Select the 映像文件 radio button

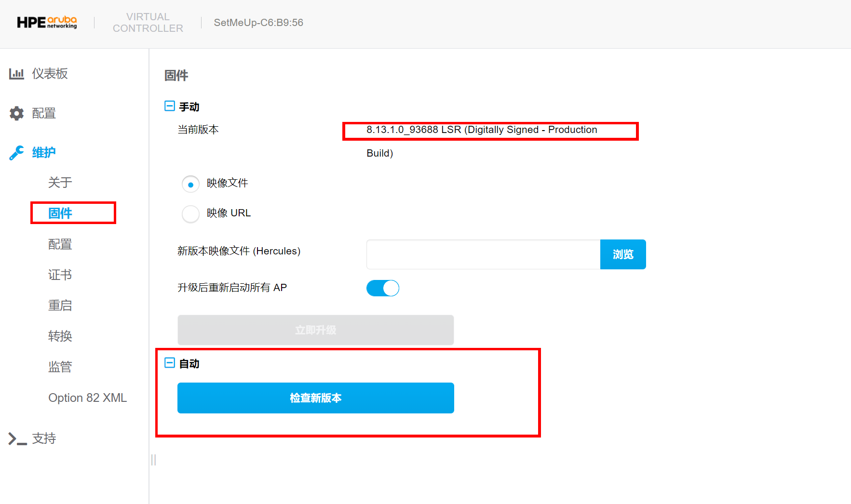click(x=190, y=184)
